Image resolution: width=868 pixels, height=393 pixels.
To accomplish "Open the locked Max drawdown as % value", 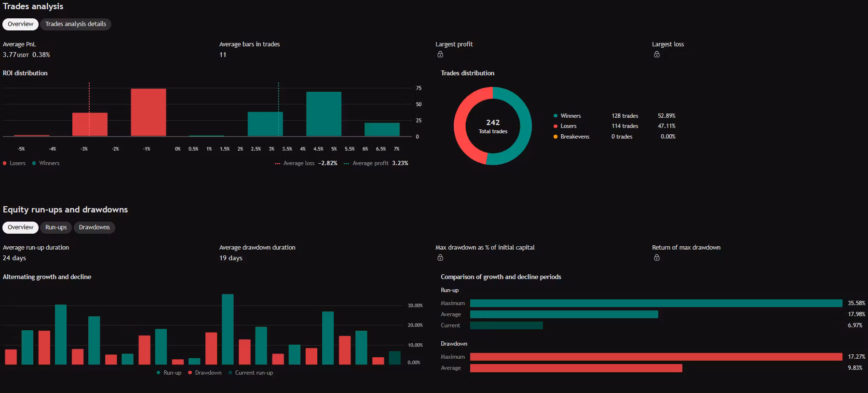I will [440, 258].
